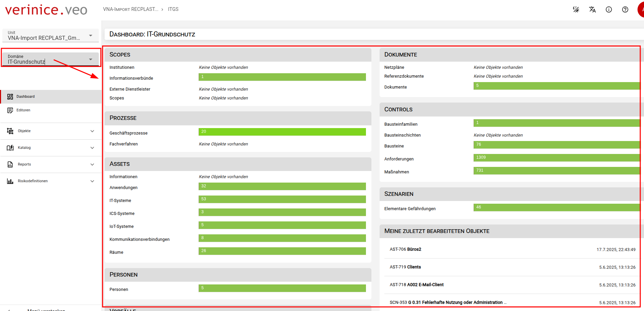This screenshot has height=311, width=644.
Task: Click the magic wand tutorial icon
Action: pyautogui.click(x=576, y=10)
